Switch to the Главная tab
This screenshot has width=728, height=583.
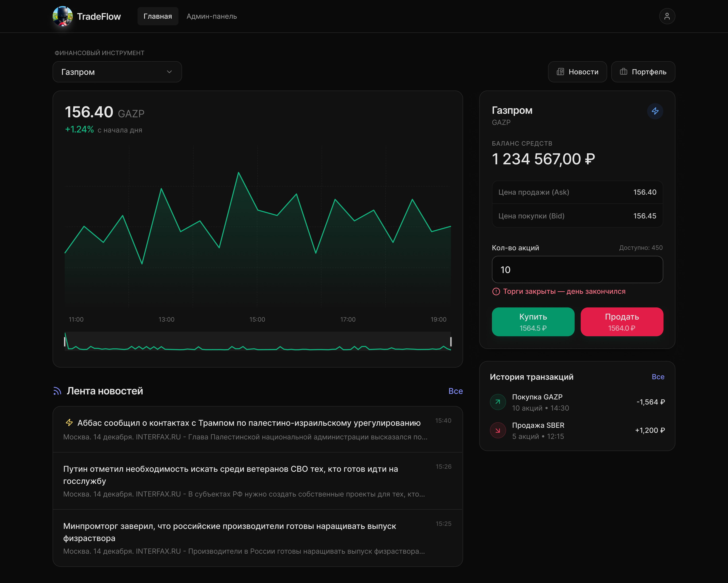[x=158, y=16]
